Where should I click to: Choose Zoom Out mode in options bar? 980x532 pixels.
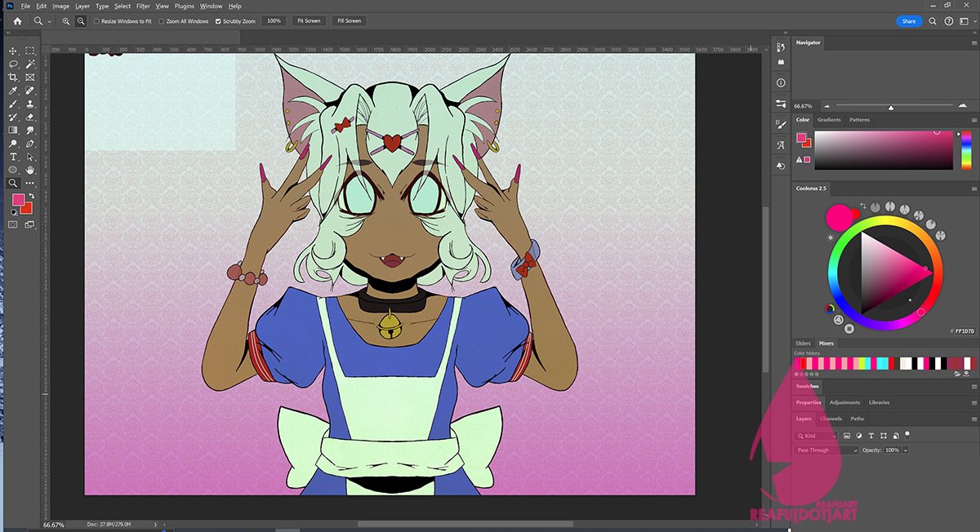point(81,20)
